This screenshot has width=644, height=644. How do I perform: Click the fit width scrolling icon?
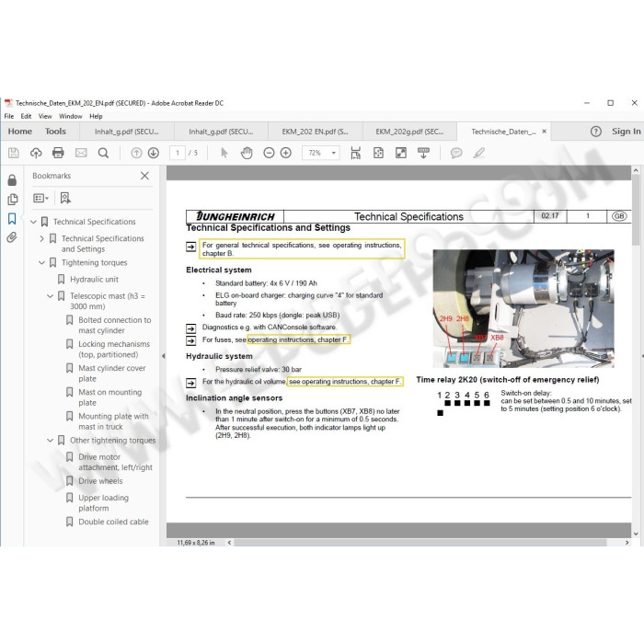356,154
